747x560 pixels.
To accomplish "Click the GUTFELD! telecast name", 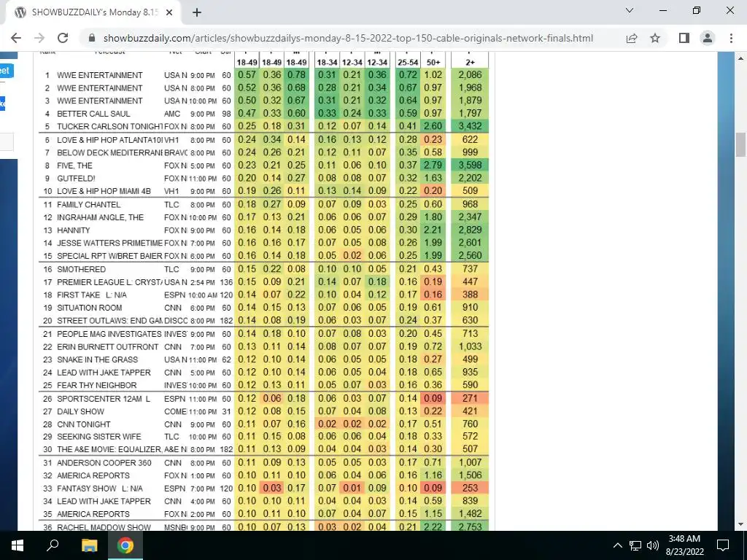I will tap(76, 178).
